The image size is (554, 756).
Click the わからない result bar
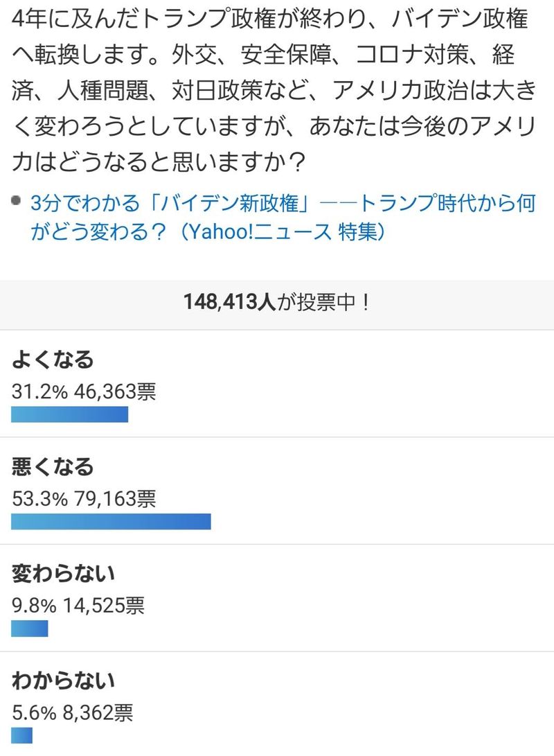coord(22,735)
